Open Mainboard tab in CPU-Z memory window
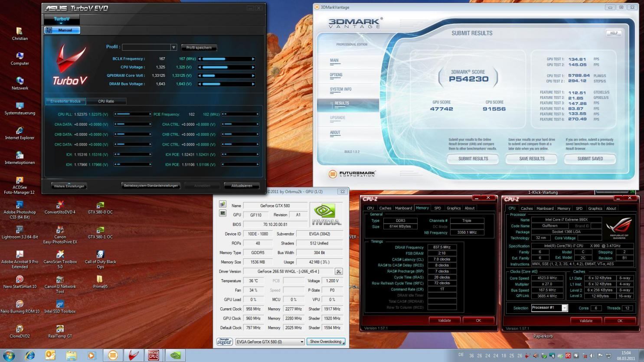Image resolution: width=644 pixels, height=362 pixels. 403,208
